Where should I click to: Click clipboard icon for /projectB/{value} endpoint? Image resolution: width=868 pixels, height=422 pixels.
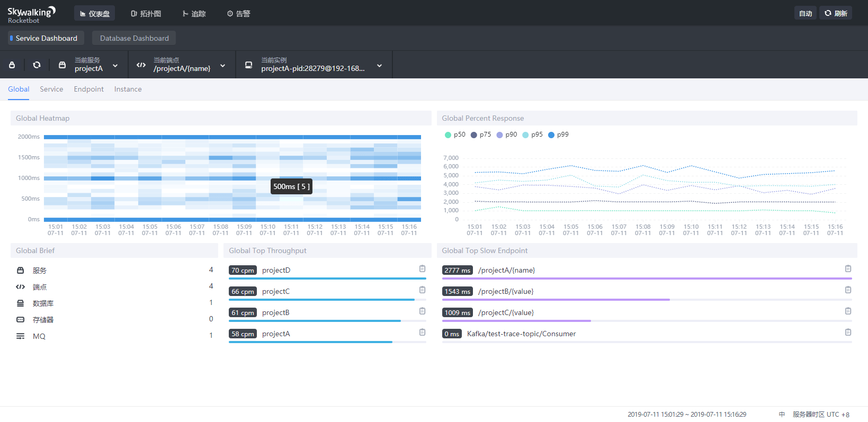[x=848, y=290]
